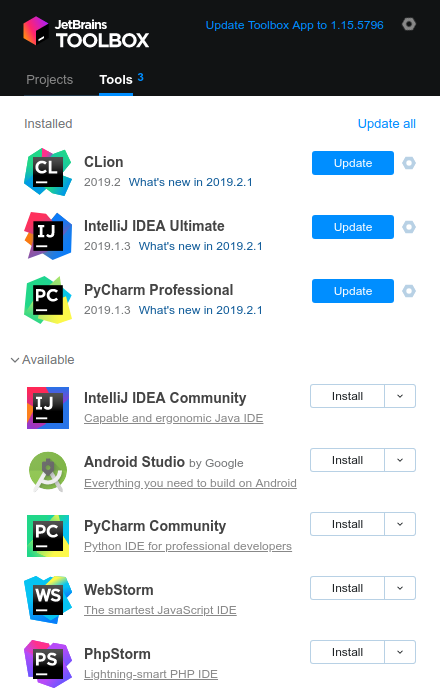Screen dimensions: 440x700
Task: Click the Update all link
Action: coord(386,124)
